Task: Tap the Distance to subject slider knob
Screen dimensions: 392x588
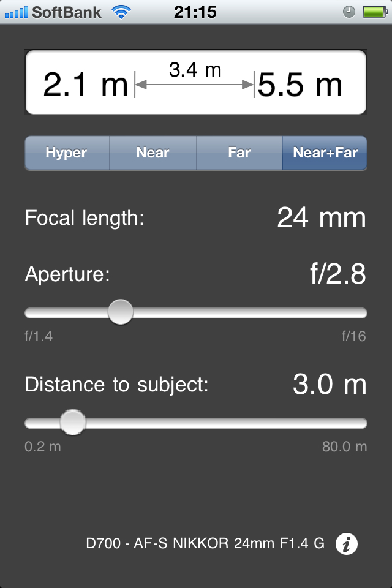Action: (x=73, y=423)
